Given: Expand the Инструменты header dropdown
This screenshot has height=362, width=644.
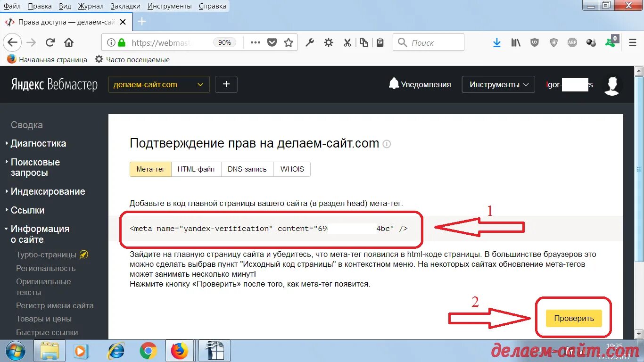Looking at the screenshot, I should tap(498, 85).
